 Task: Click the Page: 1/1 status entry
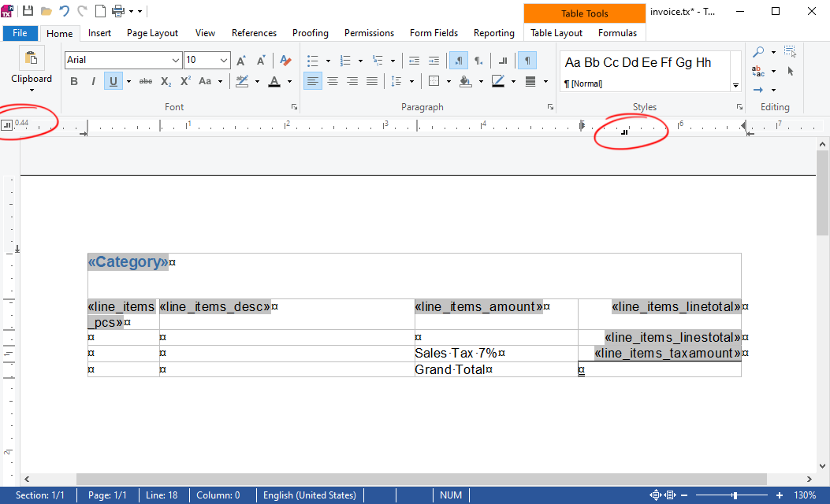coord(107,495)
